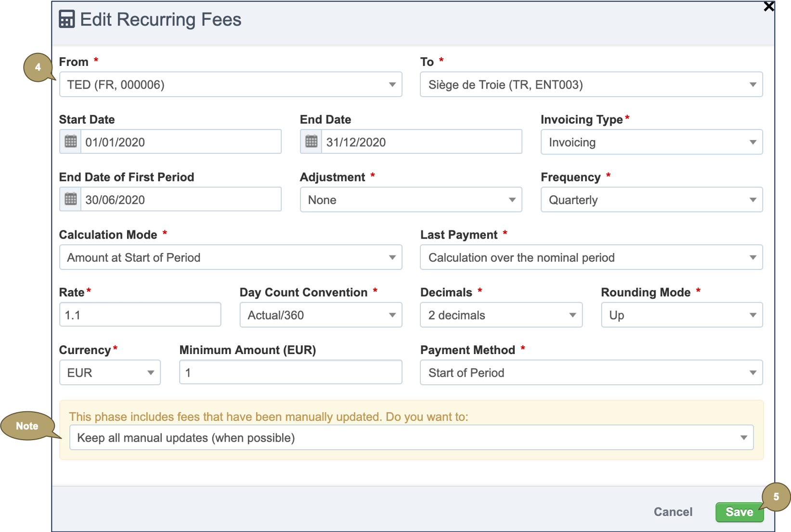This screenshot has height=532, width=791.
Task: Close the Edit Recurring Fees dialog
Action: click(x=768, y=6)
